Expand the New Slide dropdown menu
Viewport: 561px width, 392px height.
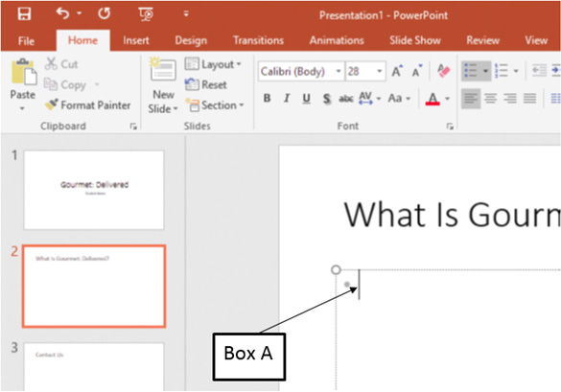[x=163, y=108]
